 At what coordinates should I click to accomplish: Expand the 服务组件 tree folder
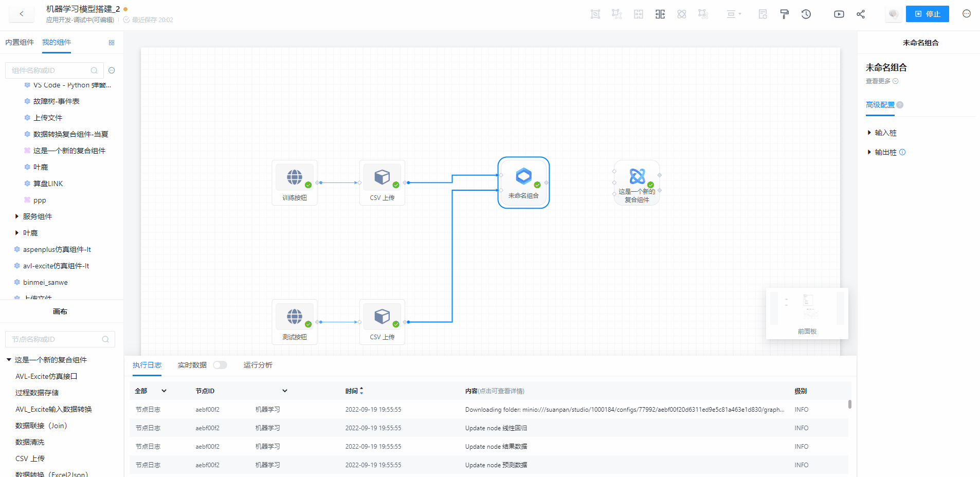[17, 216]
